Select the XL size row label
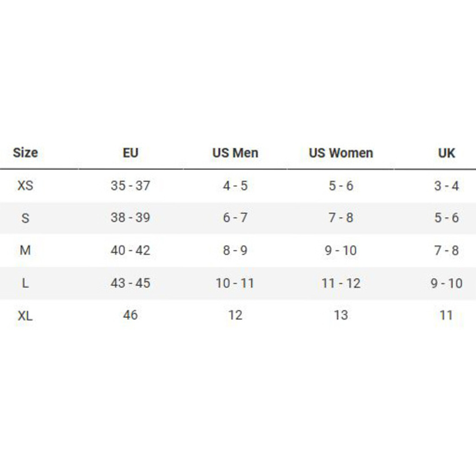476x476 pixels. click(x=25, y=316)
